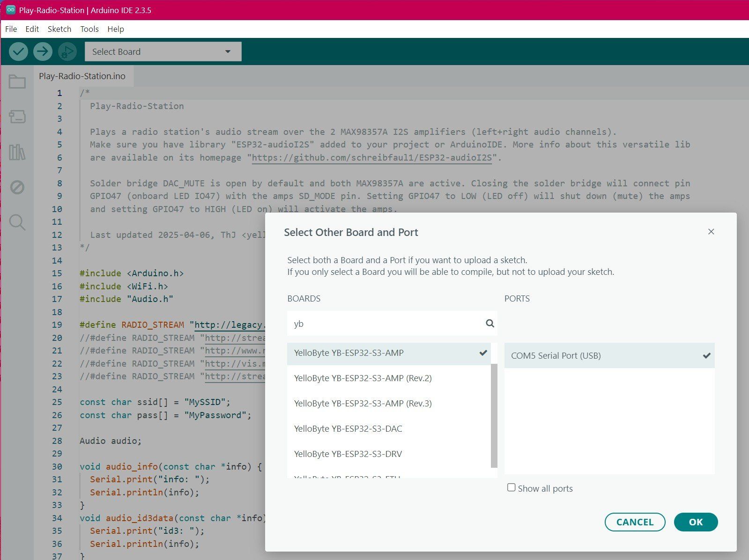The height and width of the screenshot is (560, 749).
Task: Click the ssid "MySSID" code line
Action: [x=155, y=402]
